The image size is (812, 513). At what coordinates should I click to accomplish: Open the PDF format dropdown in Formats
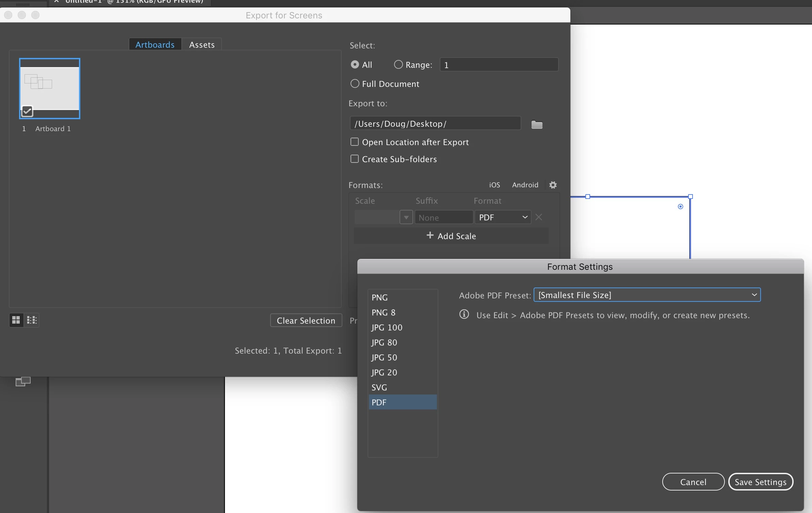coord(503,217)
